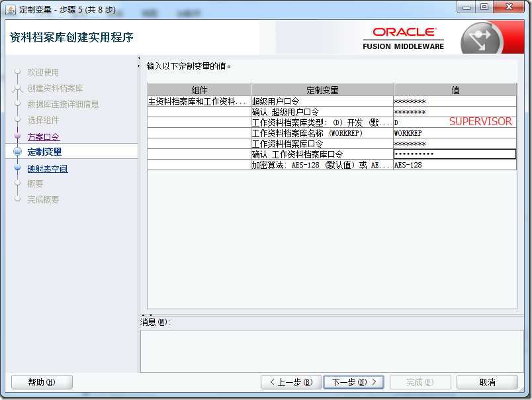Screen dimensions: 532x400
Task: Edit the WORKREP name value cell
Action: click(x=455, y=132)
